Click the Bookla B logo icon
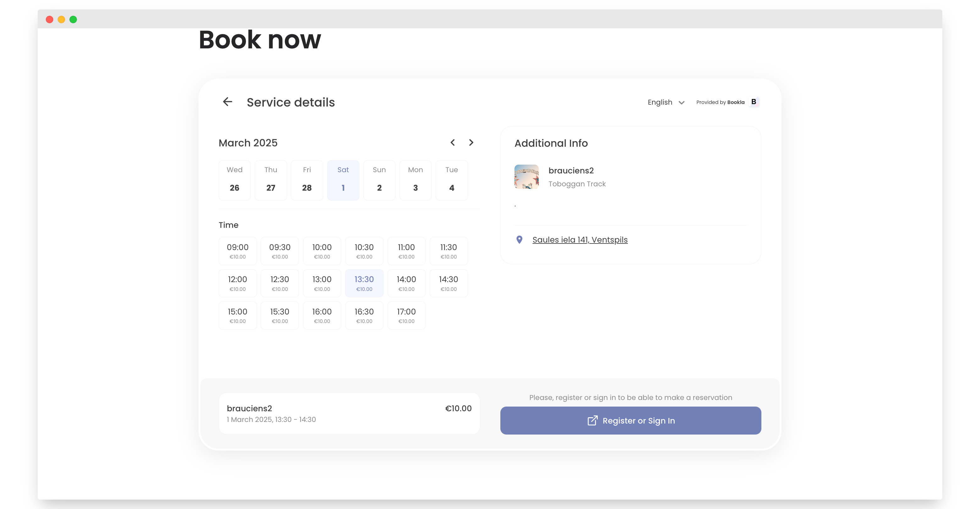 (x=753, y=102)
